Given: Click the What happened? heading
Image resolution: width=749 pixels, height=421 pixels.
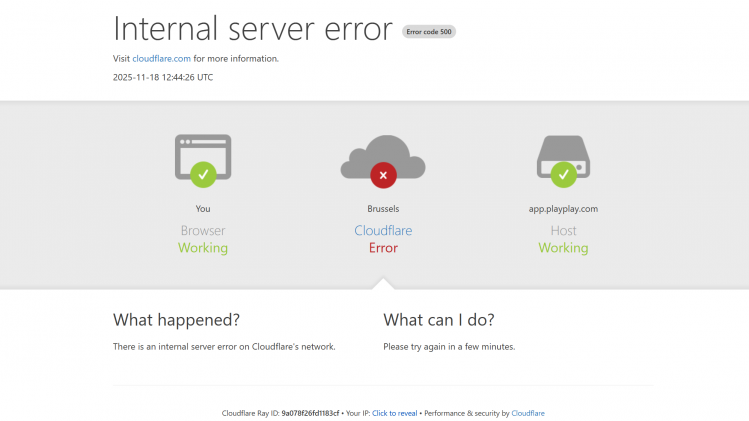Looking at the screenshot, I should (176, 320).
